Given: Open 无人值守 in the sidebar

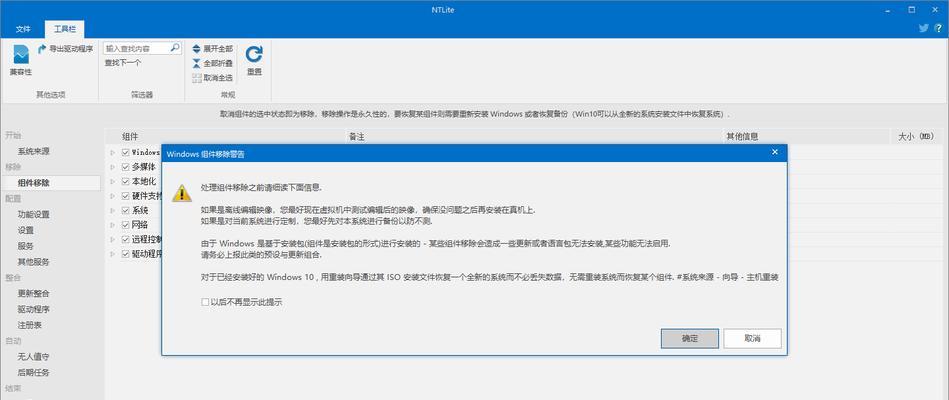Looking at the screenshot, I should pos(33,357).
